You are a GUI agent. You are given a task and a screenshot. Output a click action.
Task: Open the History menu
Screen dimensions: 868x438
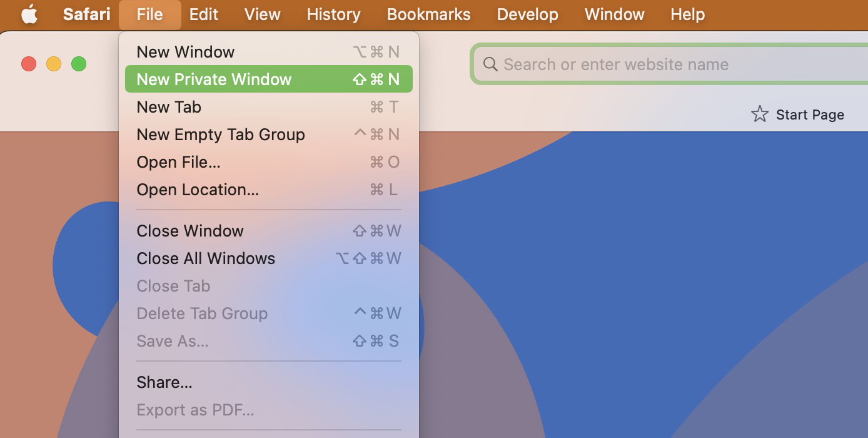click(x=333, y=14)
